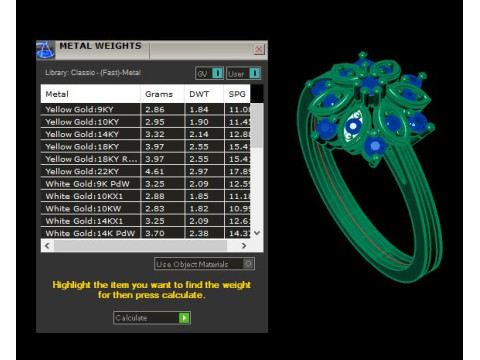Click the green arrow on Calculate
Screen dimensions: 480x360
pos(184,318)
